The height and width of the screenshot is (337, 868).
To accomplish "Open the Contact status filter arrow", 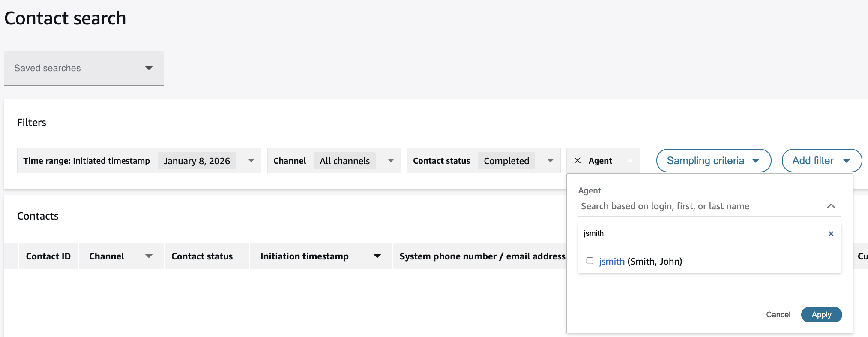I will click(x=551, y=161).
